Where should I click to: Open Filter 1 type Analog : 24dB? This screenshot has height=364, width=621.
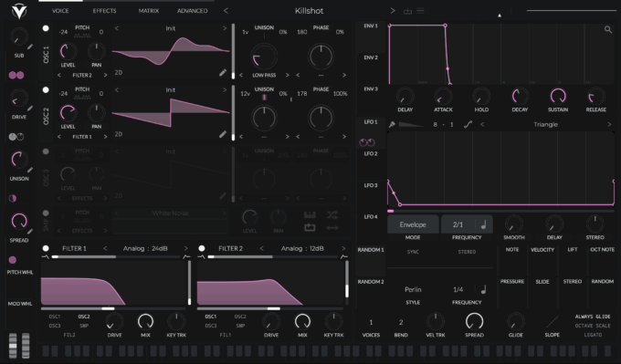(x=145, y=248)
